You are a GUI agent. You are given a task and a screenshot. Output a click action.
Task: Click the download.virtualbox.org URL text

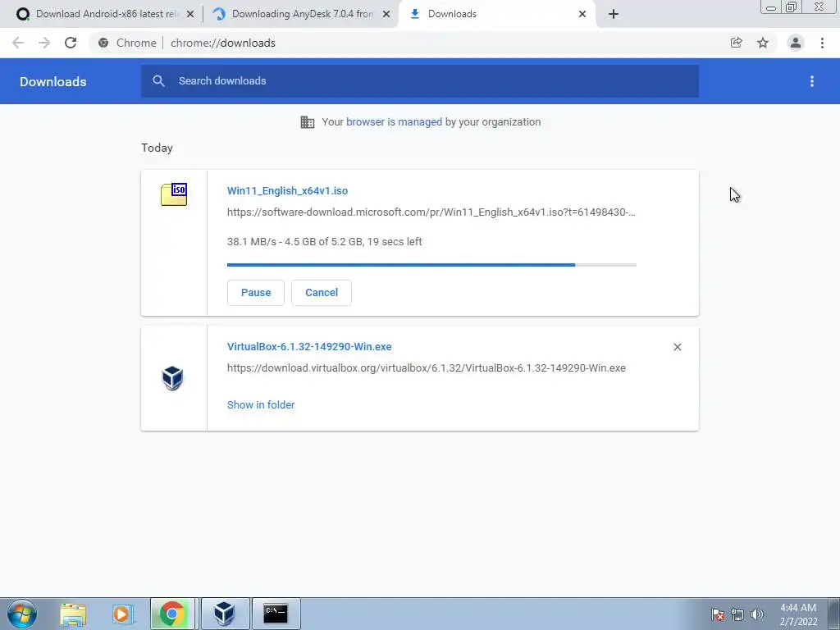tap(427, 368)
